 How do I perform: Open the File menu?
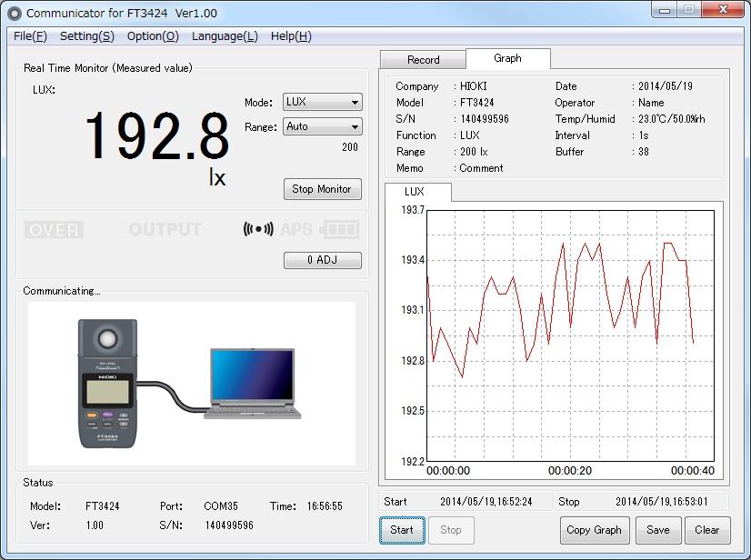point(30,36)
